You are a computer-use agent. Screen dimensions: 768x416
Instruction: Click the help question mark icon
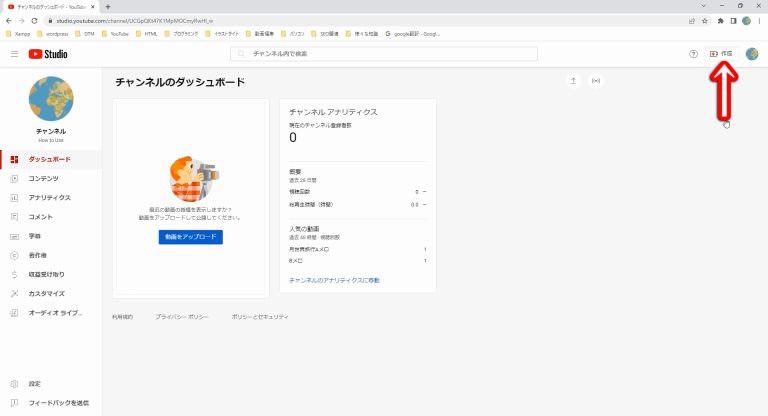point(693,53)
